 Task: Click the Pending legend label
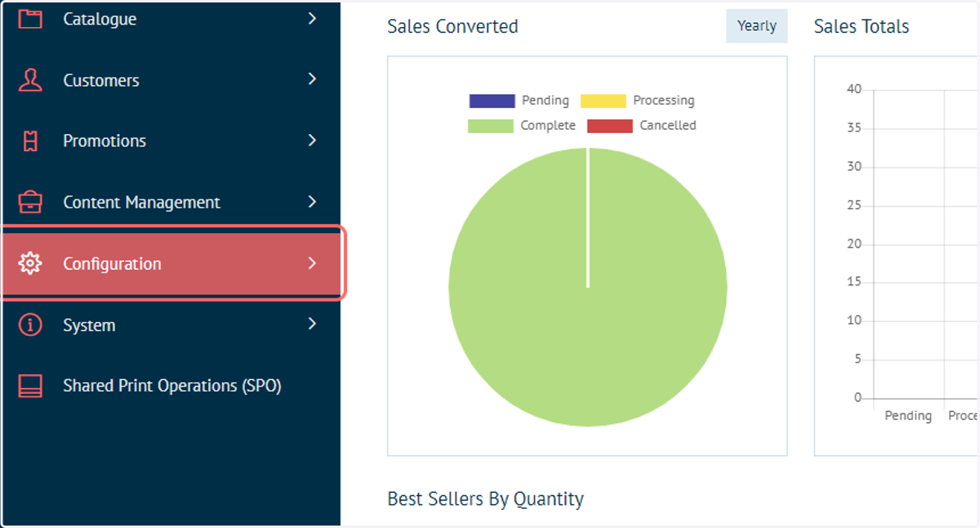pyautogui.click(x=546, y=101)
